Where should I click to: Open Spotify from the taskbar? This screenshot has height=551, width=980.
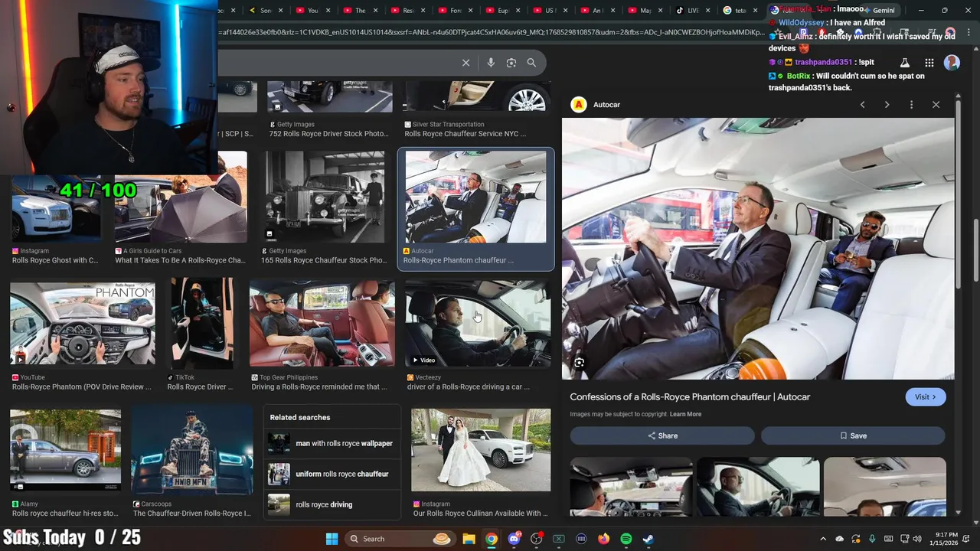pyautogui.click(x=626, y=539)
